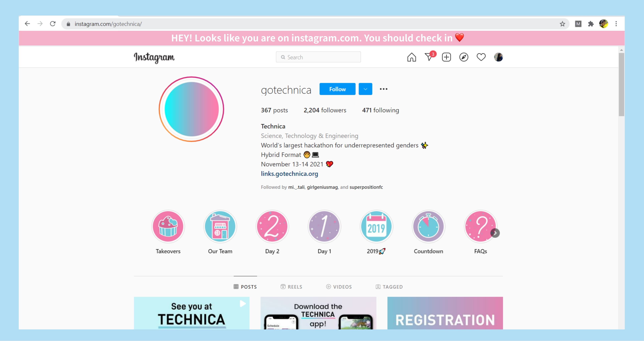Expand the Follow button dropdown chevron
Viewport: 644px width, 341px height.
point(365,89)
